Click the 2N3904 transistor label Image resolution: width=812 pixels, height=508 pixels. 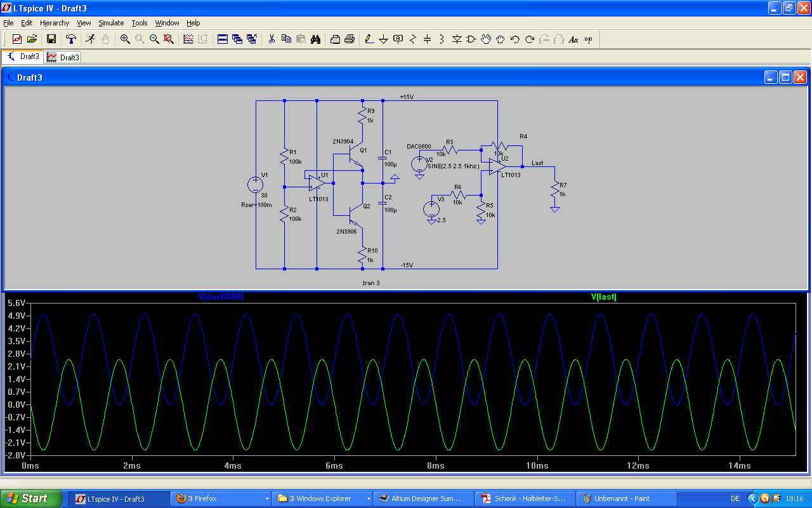pyautogui.click(x=343, y=141)
